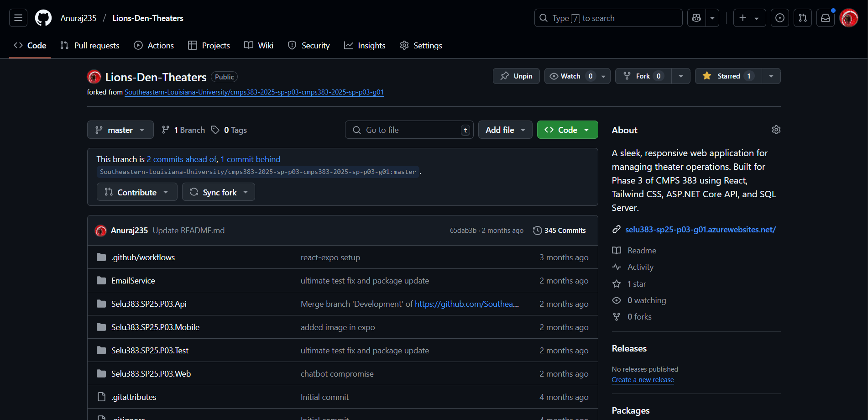Screen dimensions: 868x420
Task: Open 345 Commits history
Action: pos(559,231)
